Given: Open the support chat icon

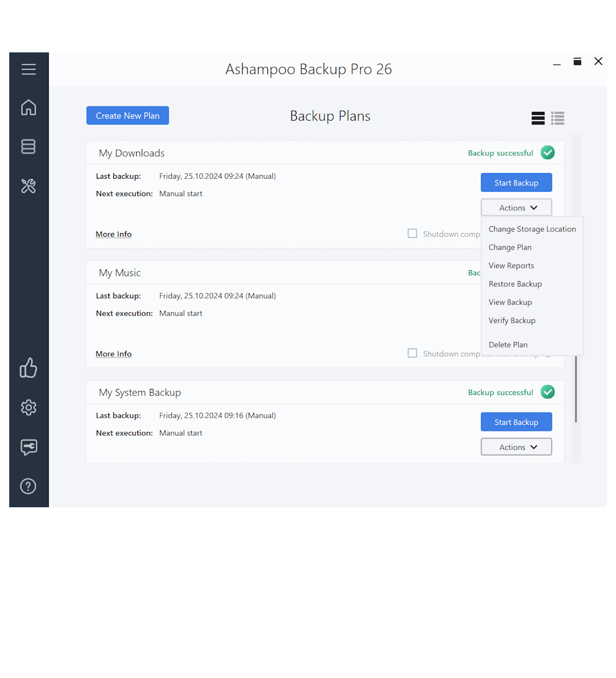Looking at the screenshot, I should 28,447.
